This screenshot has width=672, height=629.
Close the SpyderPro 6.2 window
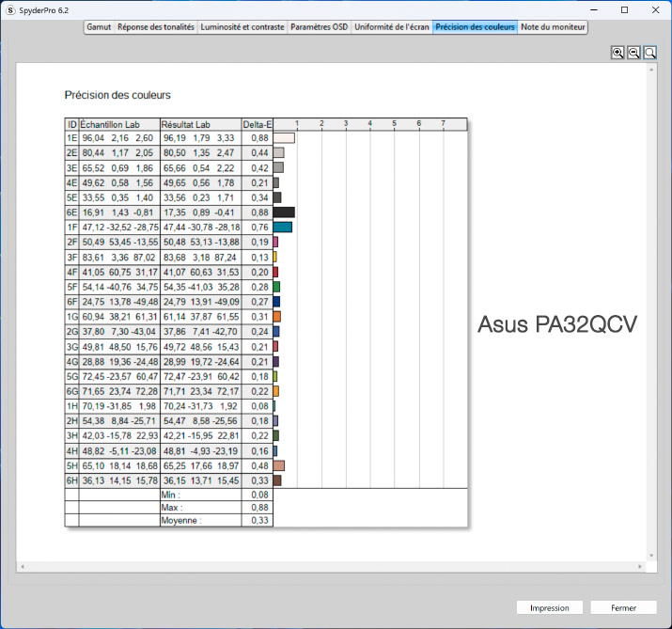[x=655, y=9]
